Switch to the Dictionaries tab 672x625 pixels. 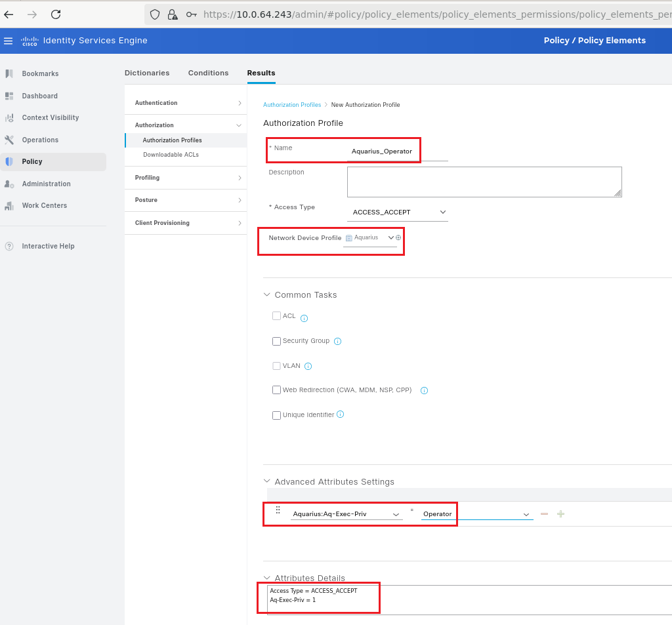tap(147, 73)
